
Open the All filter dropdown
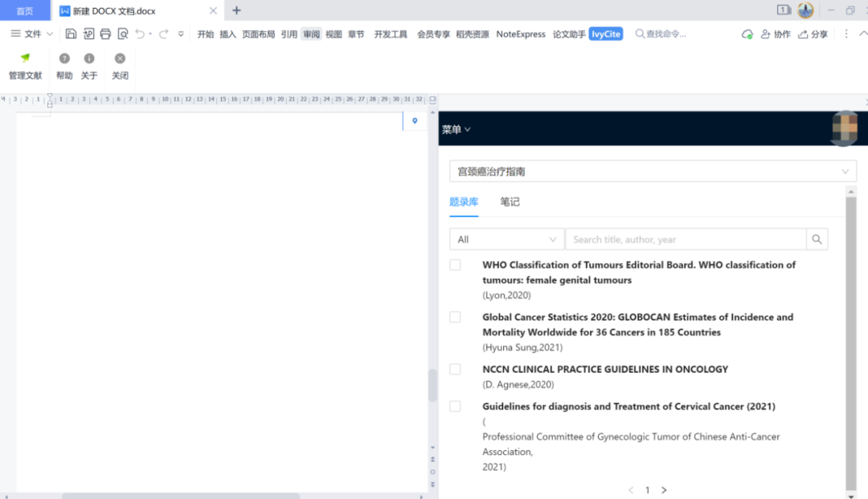pyautogui.click(x=506, y=239)
